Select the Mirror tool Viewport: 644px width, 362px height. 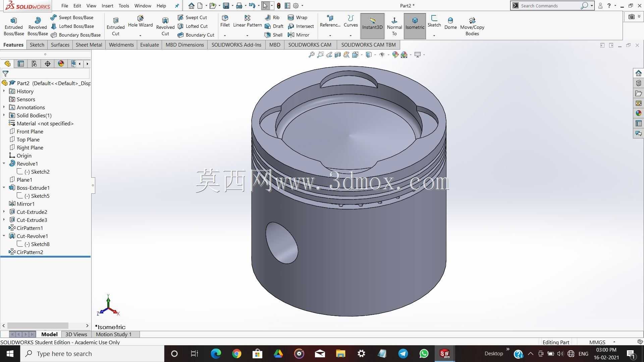point(299,35)
